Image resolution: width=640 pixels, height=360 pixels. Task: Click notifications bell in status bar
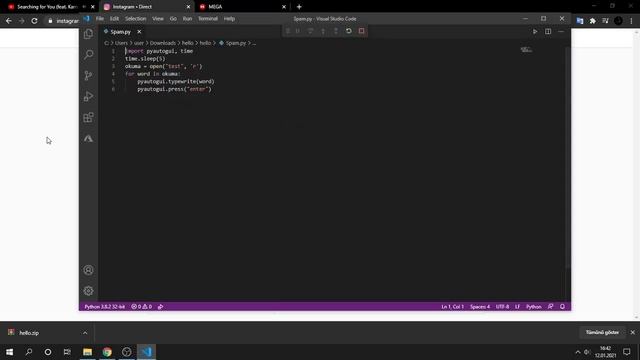tap(562, 307)
